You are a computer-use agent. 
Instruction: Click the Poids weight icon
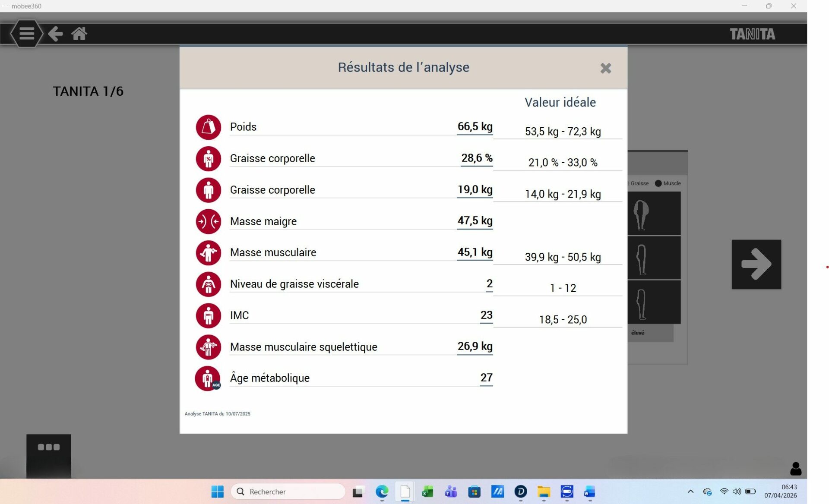(208, 127)
